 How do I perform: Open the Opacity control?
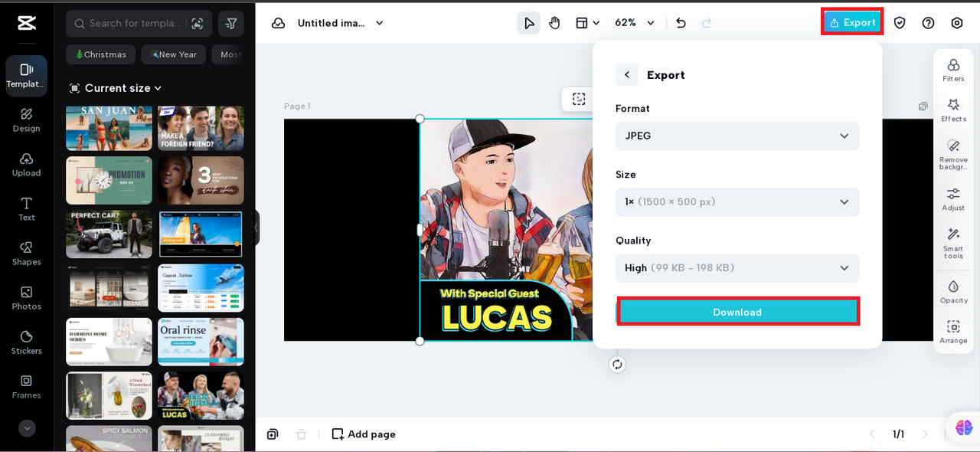(953, 292)
